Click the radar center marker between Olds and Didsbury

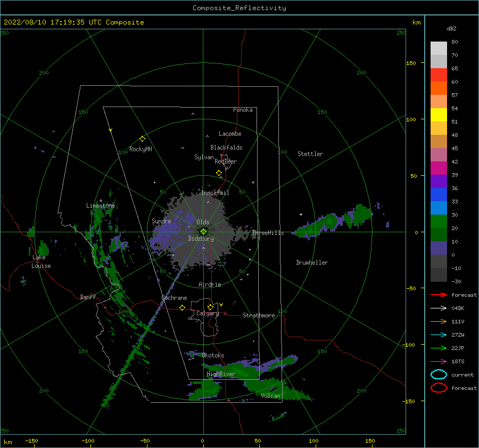coord(203,232)
